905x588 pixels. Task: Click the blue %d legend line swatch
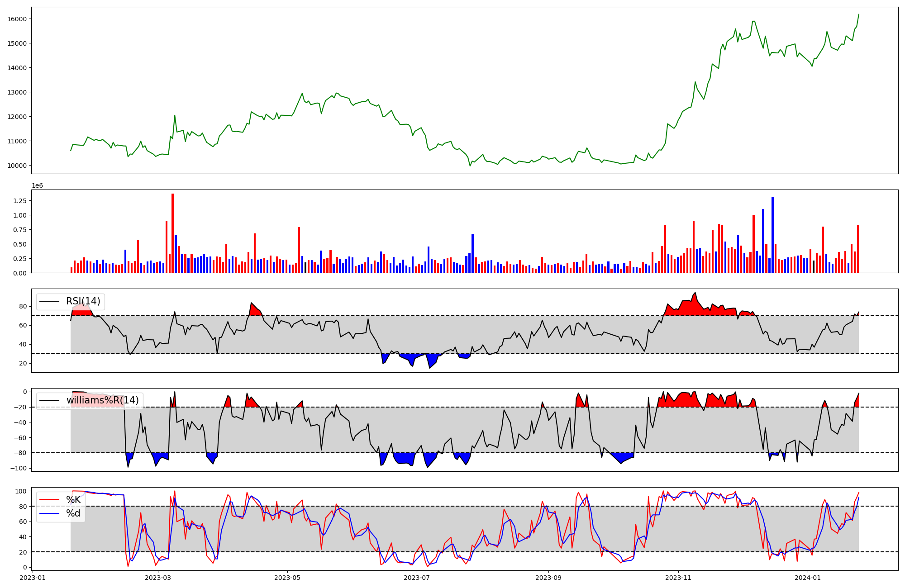49,513
